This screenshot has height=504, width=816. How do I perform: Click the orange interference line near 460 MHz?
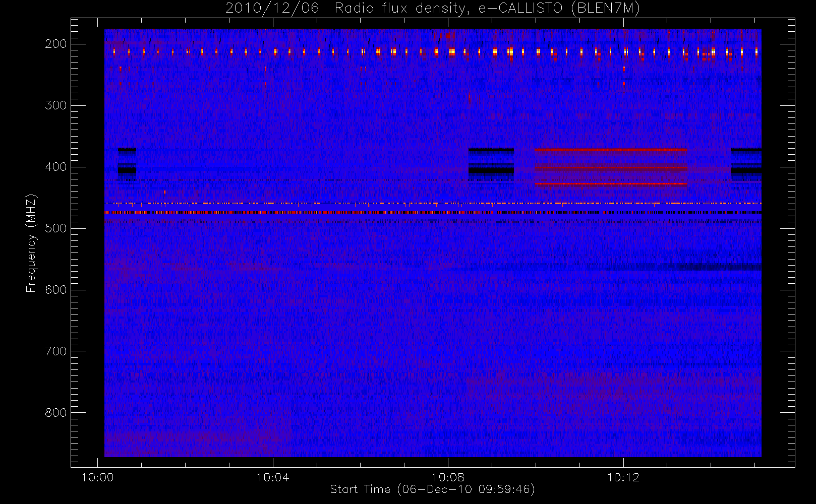click(433, 203)
